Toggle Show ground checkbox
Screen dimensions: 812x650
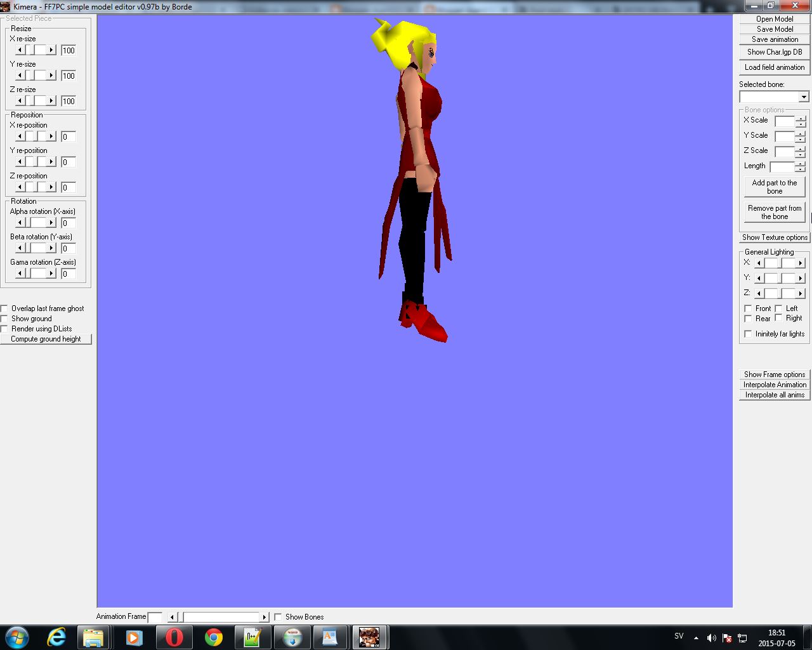pyautogui.click(x=4, y=319)
